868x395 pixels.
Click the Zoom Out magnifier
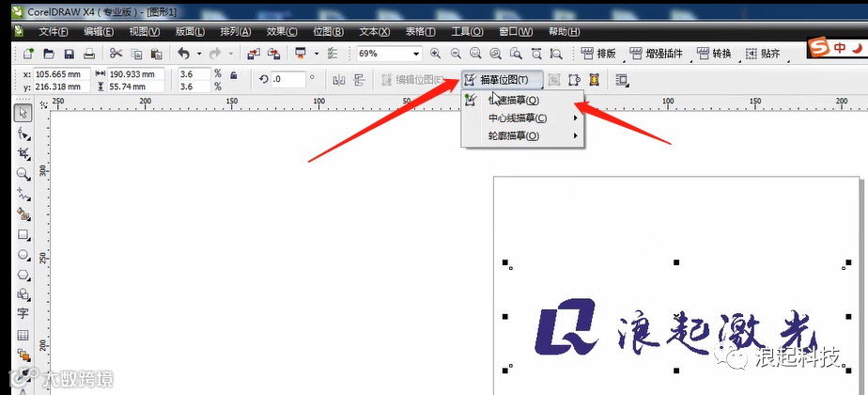[x=456, y=54]
